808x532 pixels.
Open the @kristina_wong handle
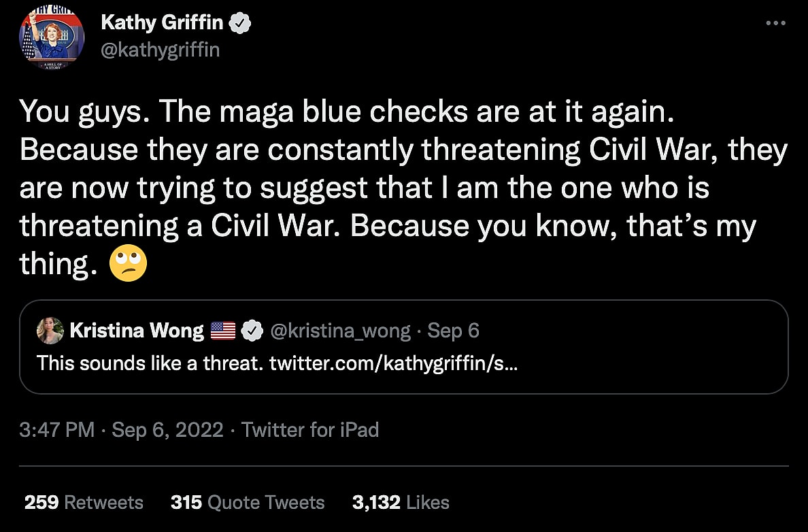coord(341,331)
